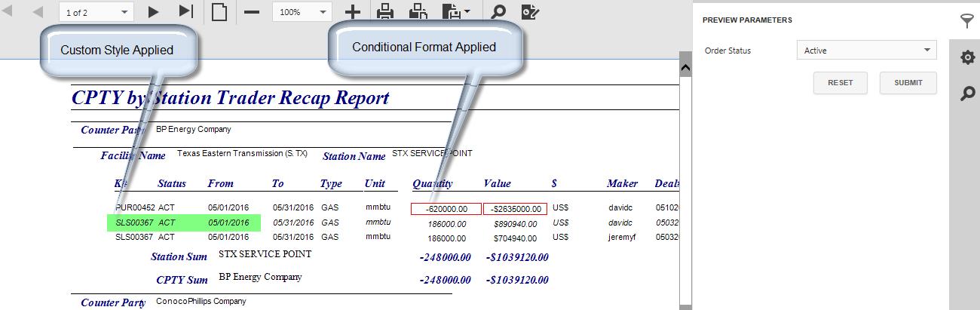Go to the next report page
The width and height of the screenshot is (980, 310).
click(154, 11)
